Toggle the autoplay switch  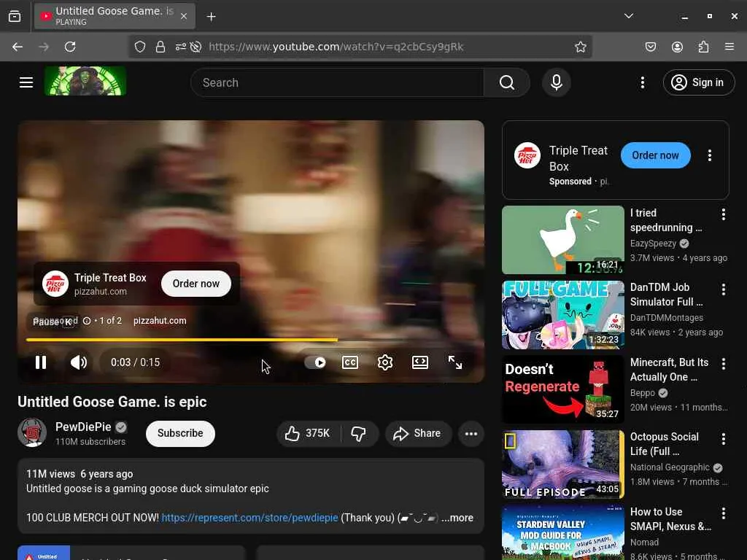coord(315,363)
